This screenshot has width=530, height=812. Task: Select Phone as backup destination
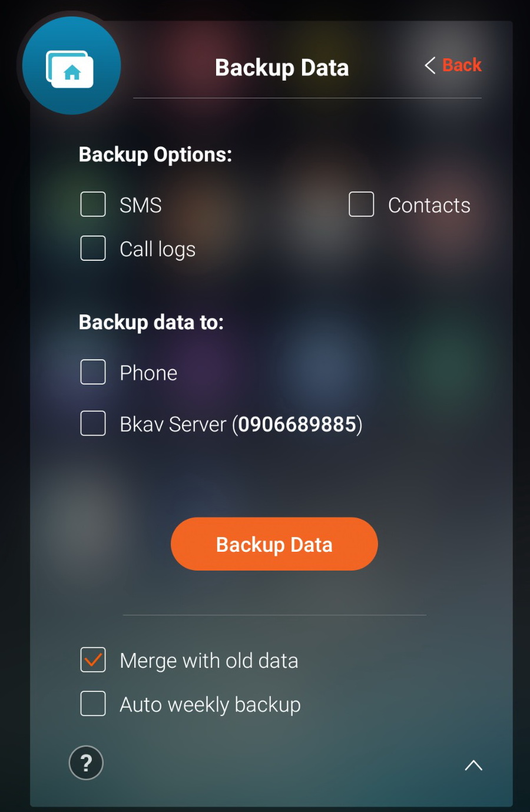pyautogui.click(x=93, y=372)
